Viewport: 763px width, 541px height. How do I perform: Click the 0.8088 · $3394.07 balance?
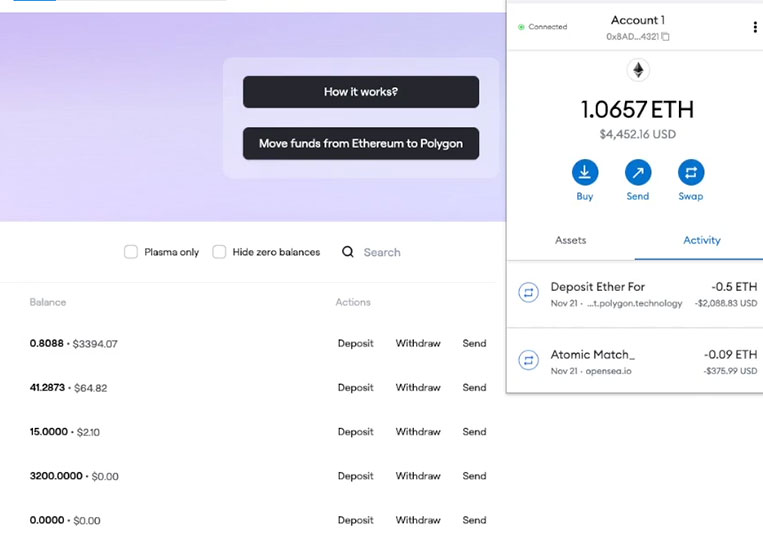tap(73, 343)
